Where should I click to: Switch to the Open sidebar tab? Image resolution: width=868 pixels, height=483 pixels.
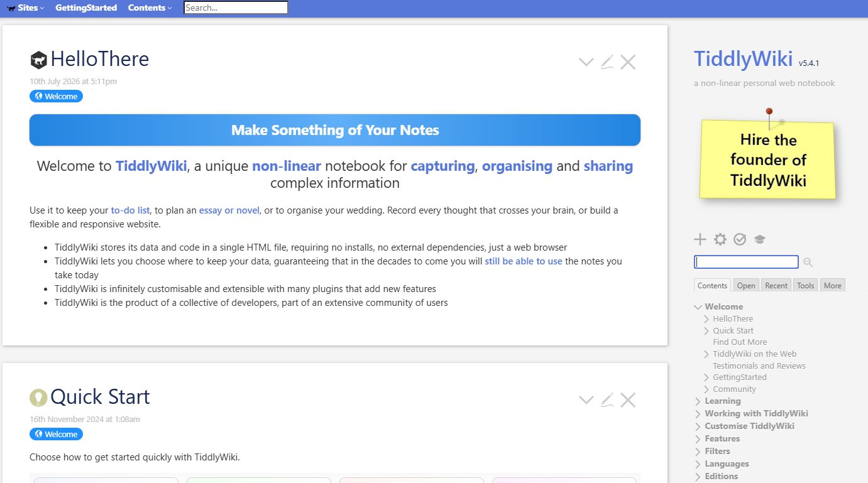pyautogui.click(x=746, y=285)
